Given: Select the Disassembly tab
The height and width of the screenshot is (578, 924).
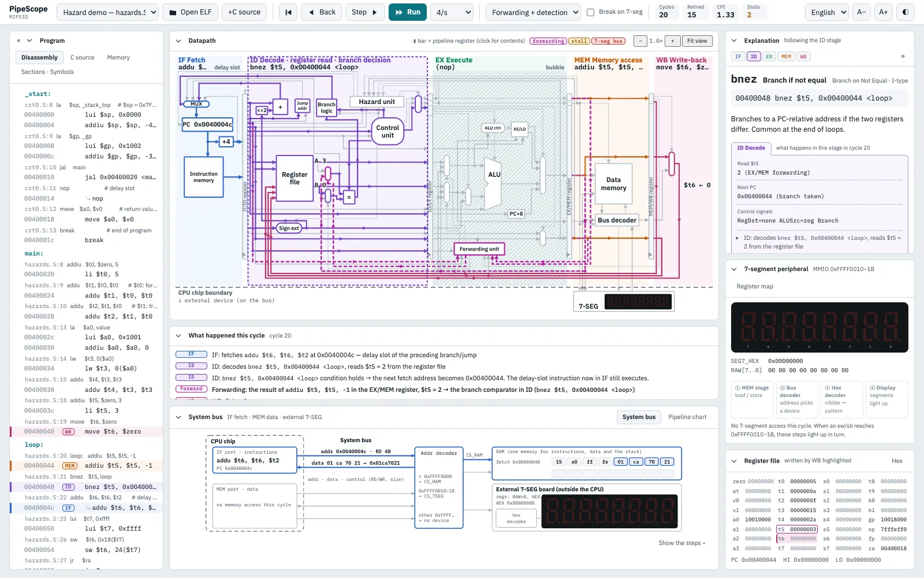Looking at the screenshot, I should (39, 58).
